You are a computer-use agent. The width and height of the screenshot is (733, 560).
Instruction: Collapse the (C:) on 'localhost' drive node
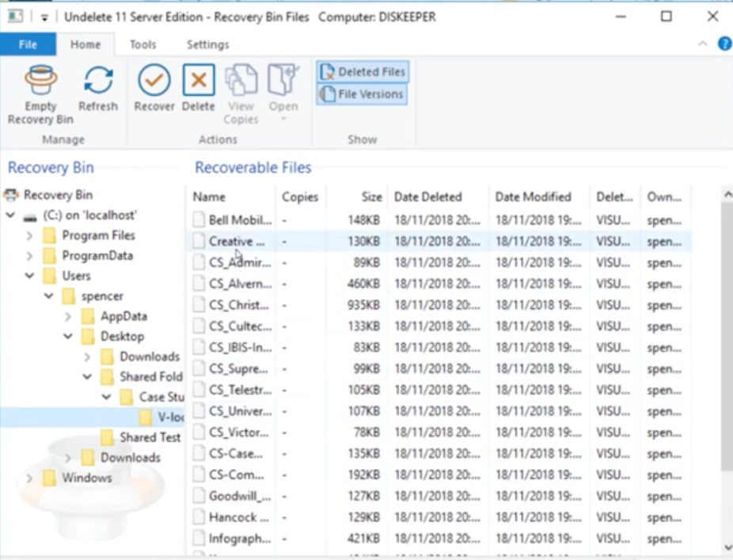coord(10,215)
